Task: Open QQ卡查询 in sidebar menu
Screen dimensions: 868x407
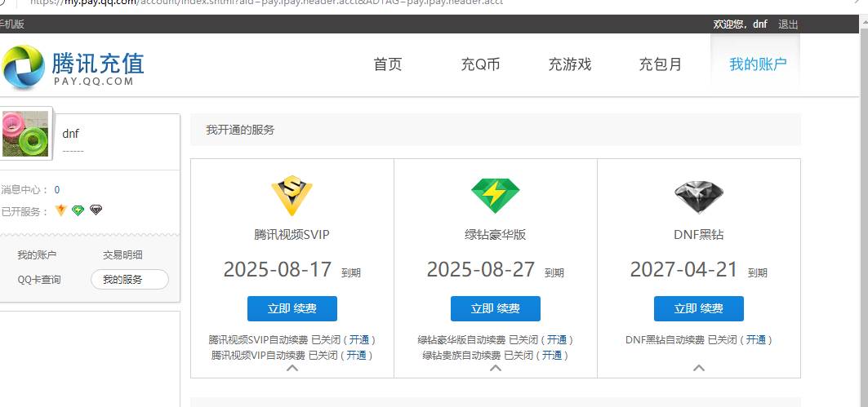Action: 38,280
